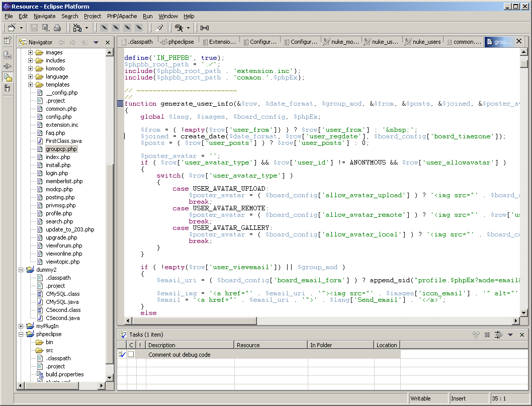532x406 pixels.
Task: Click the Save icon in toolbar
Action: (x=34, y=28)
